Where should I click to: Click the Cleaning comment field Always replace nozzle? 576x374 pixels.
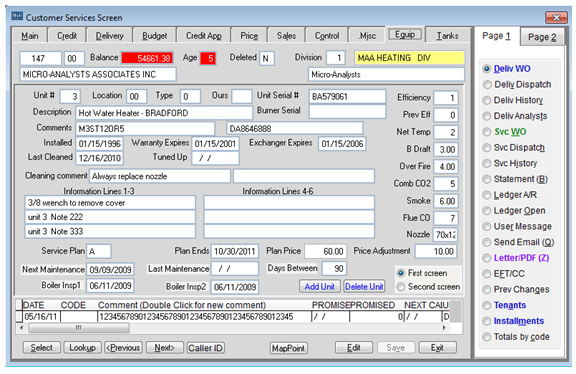point(160,176)
